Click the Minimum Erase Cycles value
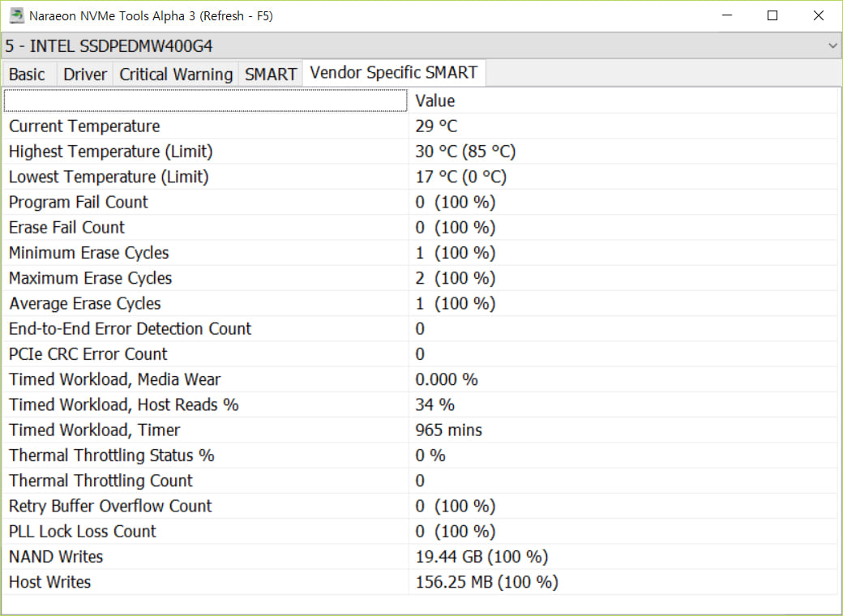 click(x=456, y=253)
